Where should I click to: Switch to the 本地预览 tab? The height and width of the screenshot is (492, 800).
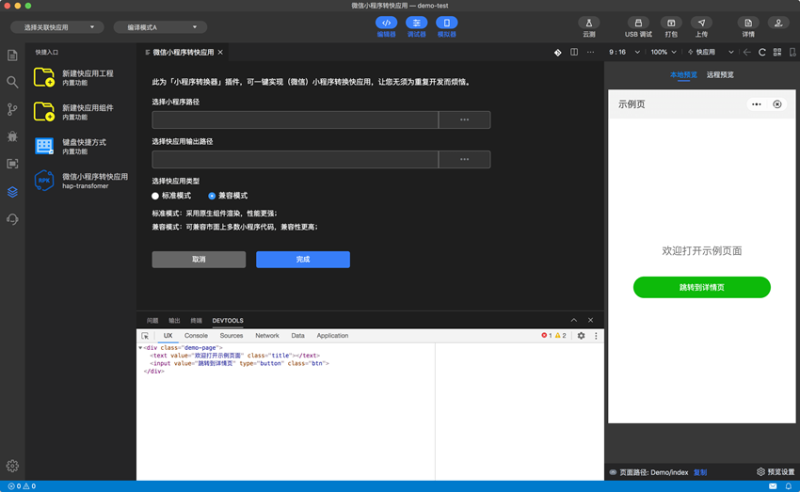pos(683,75)
